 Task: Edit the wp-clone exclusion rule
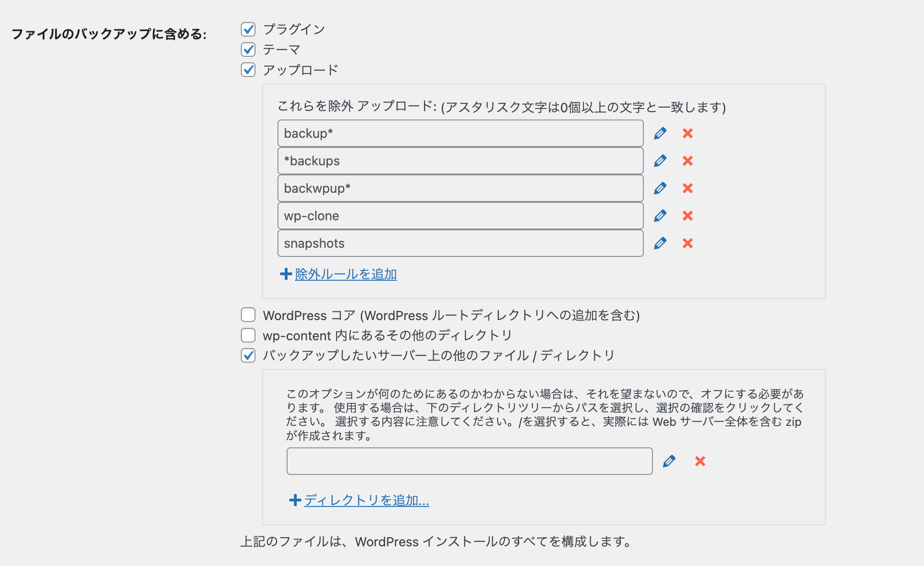660,216
